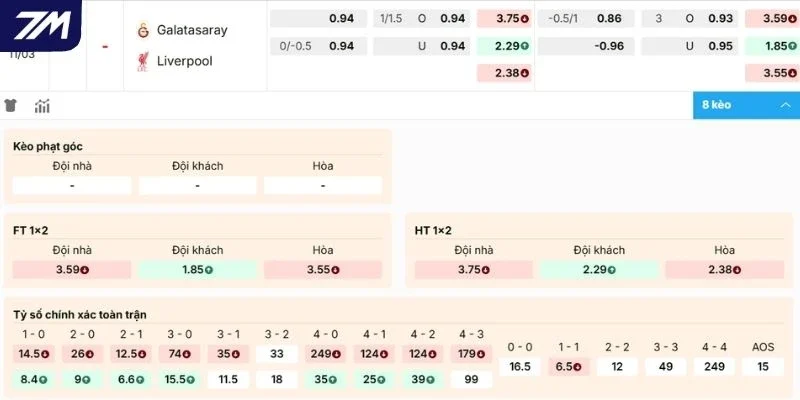Choose the 25 odds under 4-1
The image size is (800, 400).
(374, 380)
